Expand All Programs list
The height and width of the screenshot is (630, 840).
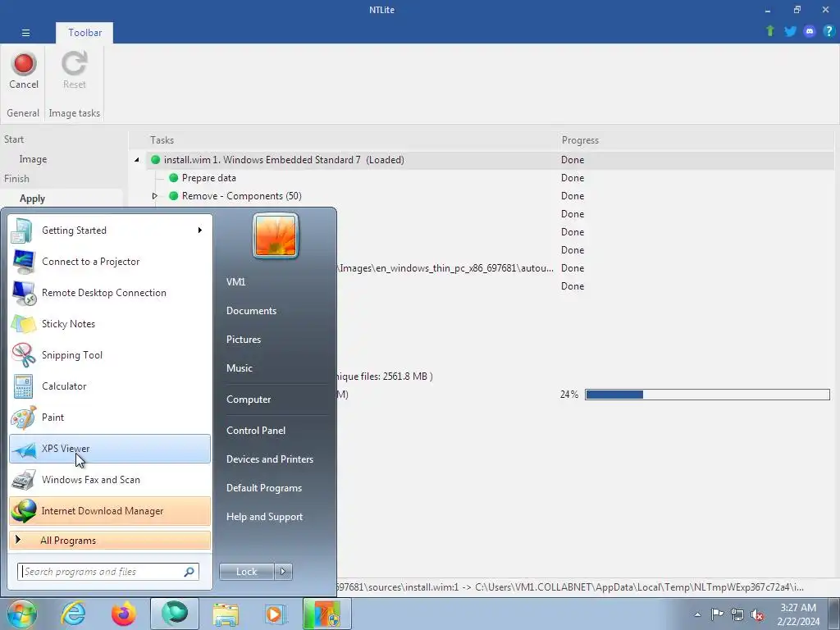click(110, 540)
